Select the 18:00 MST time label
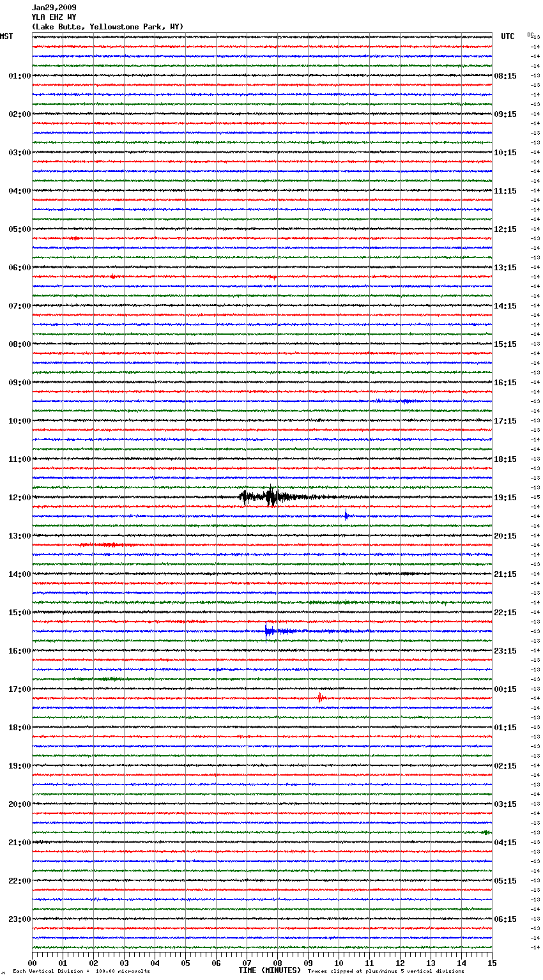Image resolution: width=543 pixels, height=980 pixels. click(19, 728)
